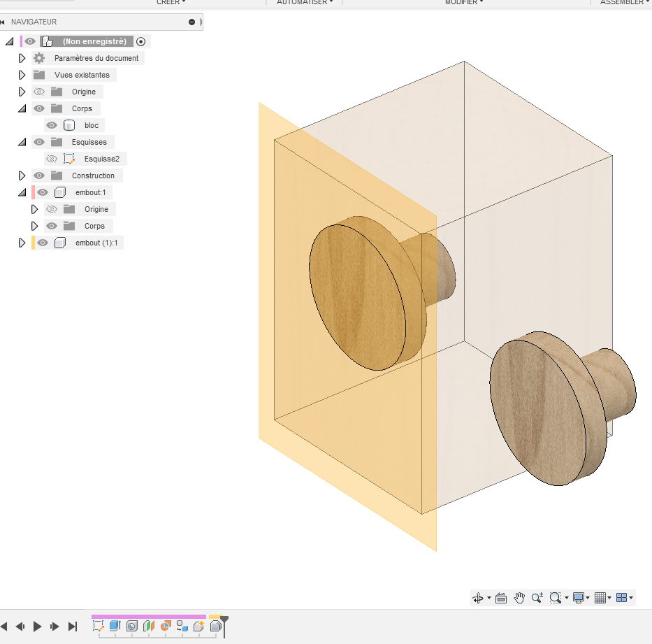
Task: Click the extrude feature icon in timeline
Action: pos(115,627)
